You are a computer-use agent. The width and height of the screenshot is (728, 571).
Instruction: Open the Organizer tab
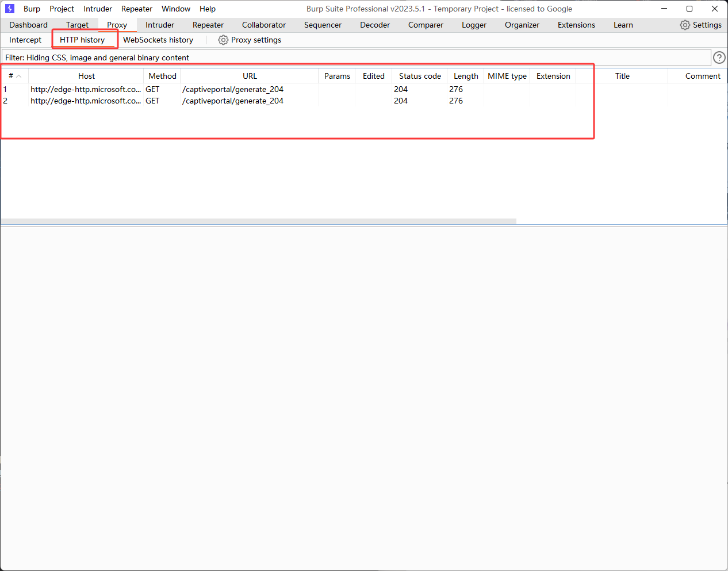522,25
